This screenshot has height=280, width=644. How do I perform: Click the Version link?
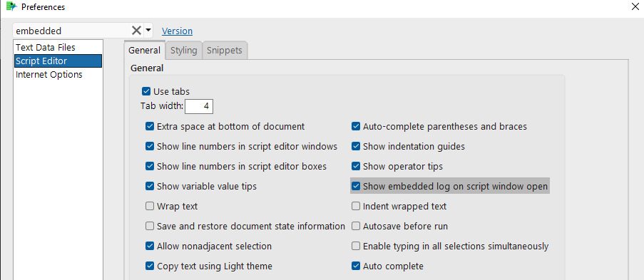point(177,31)
